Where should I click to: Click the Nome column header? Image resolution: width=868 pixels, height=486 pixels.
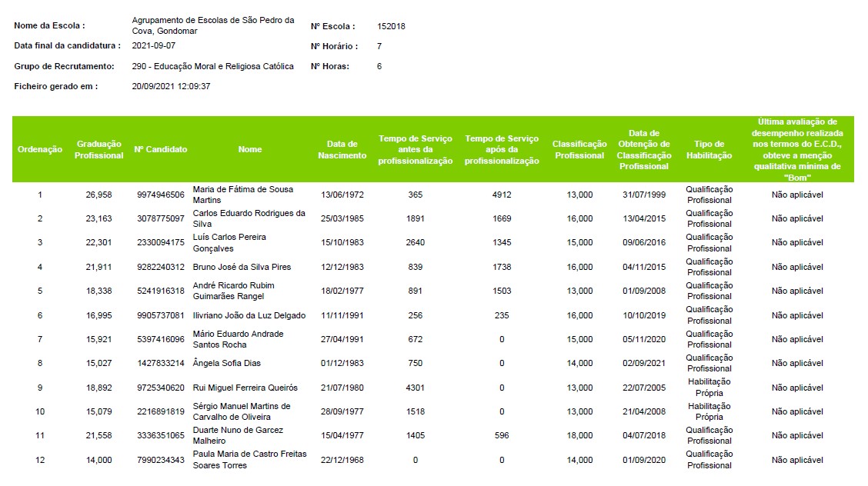250,149
